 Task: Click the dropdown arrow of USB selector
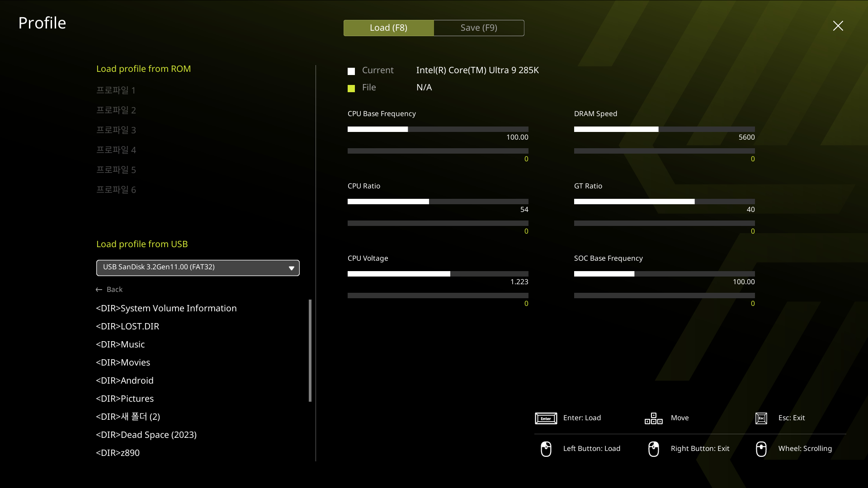point(291,268)
